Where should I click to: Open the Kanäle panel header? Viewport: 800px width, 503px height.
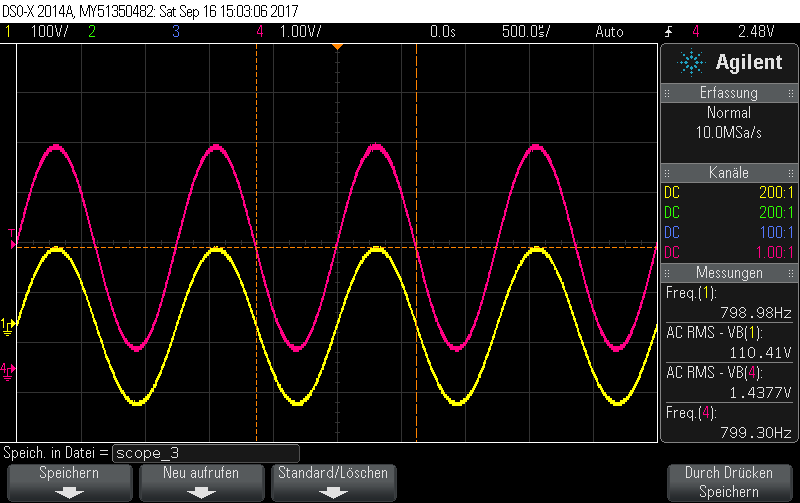[x=729, y=173]
